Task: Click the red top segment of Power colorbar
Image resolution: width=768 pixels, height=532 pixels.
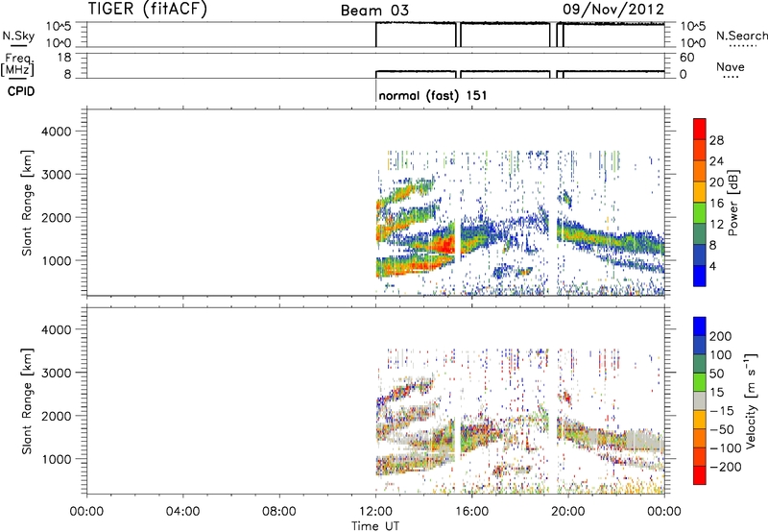Action: coord(700,129)
